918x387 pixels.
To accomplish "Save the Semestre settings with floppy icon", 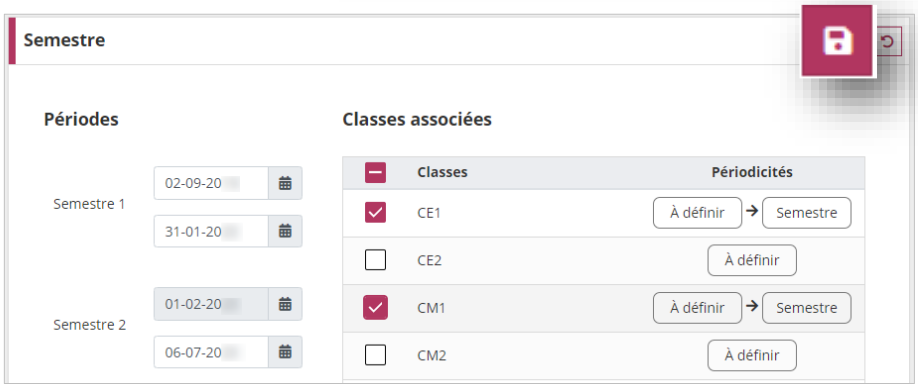I will [837, 41].
